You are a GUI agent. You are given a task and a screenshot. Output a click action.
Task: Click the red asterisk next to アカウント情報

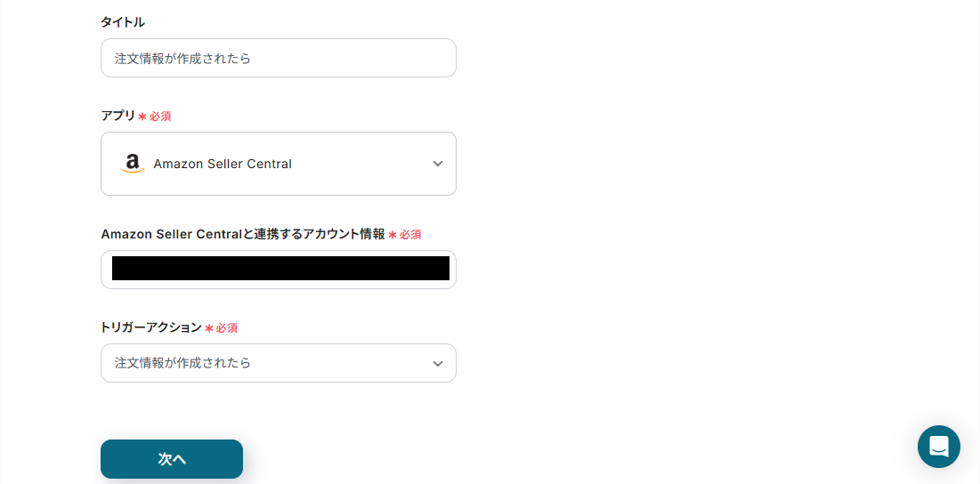393,235
